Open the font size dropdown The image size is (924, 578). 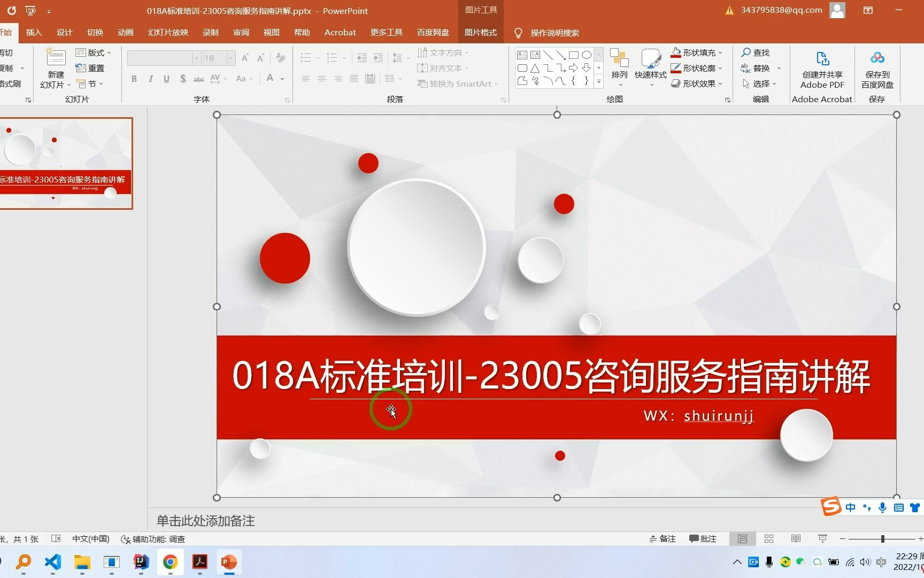(x=230, y=58)
